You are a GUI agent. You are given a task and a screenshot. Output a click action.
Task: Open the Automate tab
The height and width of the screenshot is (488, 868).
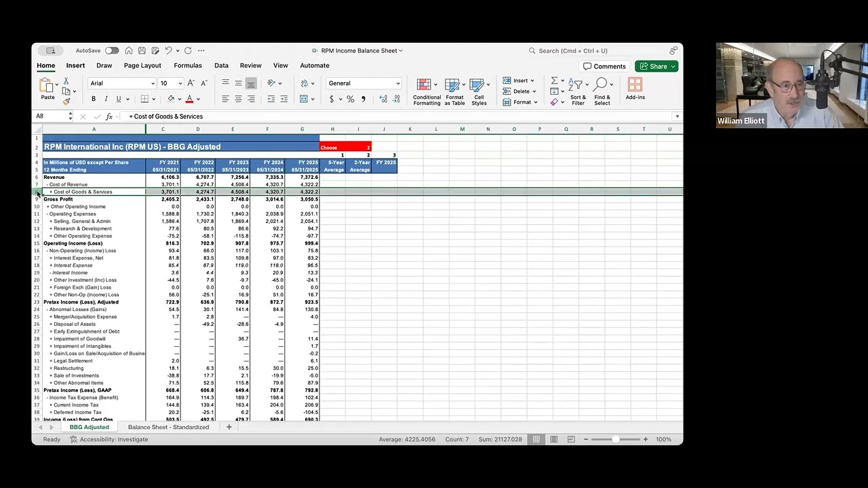click(x=315, y=66)
